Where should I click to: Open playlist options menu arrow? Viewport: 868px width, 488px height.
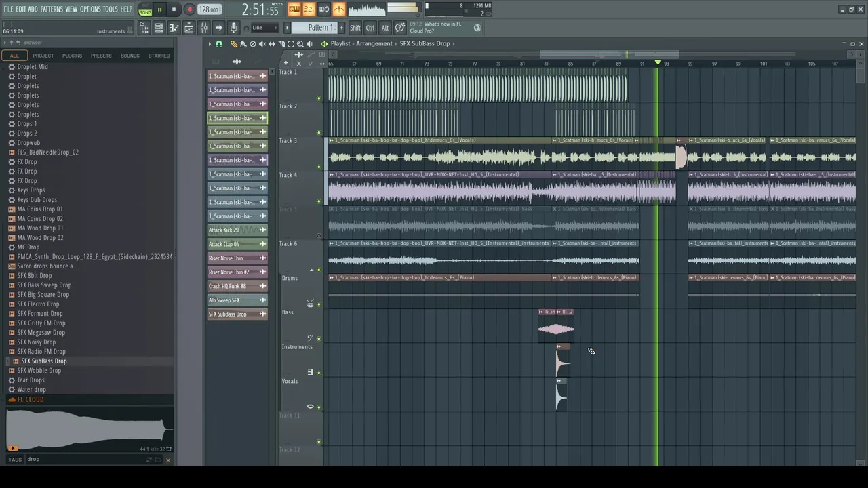tap(210, 43)
